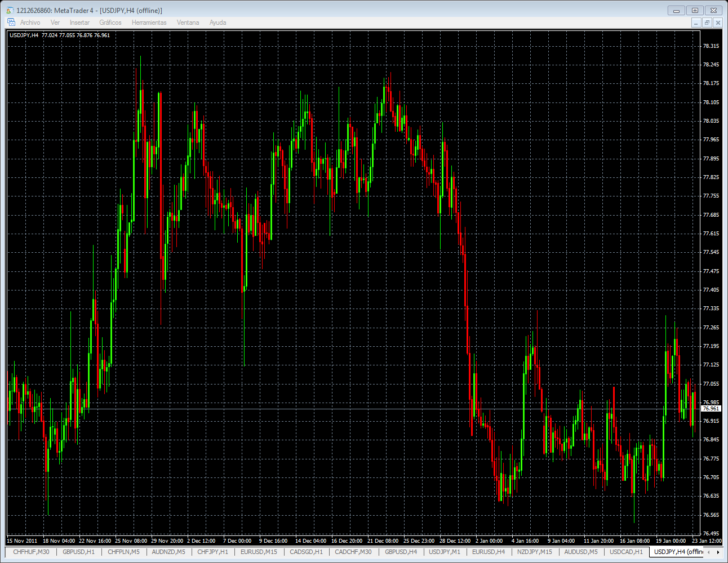
Task: Switch to the CHFPLN,M5 chart tab
Action: pyautogui.click(x=123, y=552)
